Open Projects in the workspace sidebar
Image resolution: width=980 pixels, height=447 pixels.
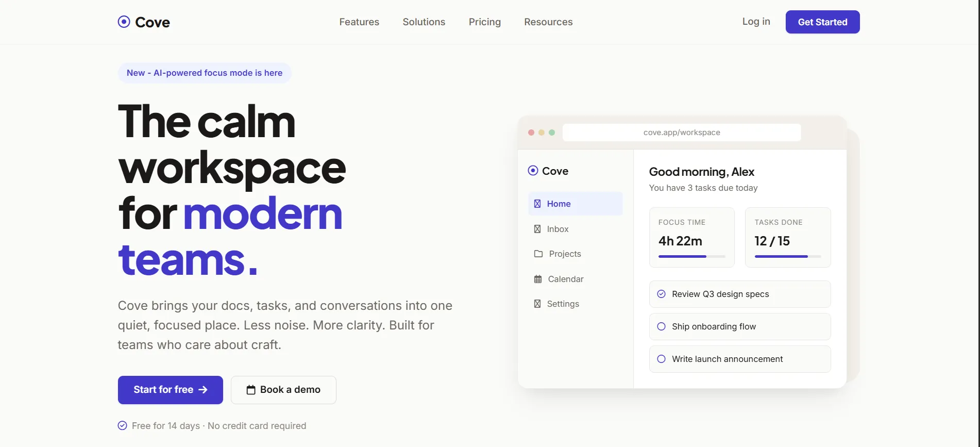576,254
